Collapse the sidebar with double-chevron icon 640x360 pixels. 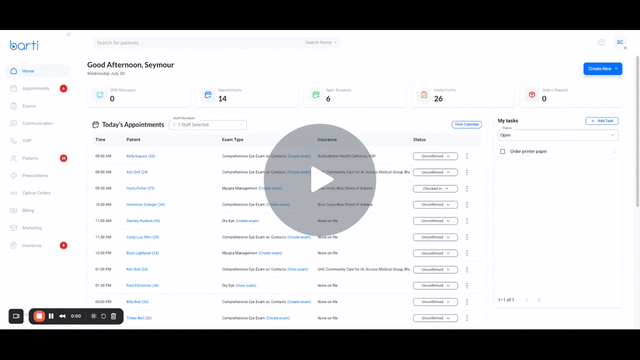click(69, 35)
